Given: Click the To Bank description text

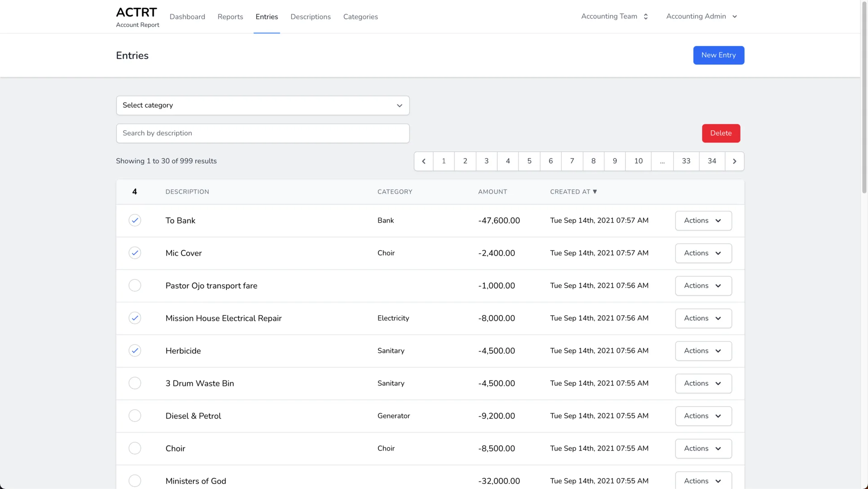Looking at the screenshot, I should 180,221.
